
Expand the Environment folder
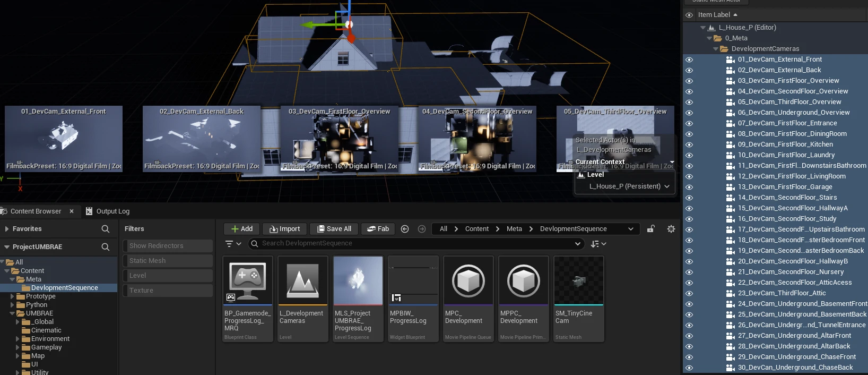(18, 339)
